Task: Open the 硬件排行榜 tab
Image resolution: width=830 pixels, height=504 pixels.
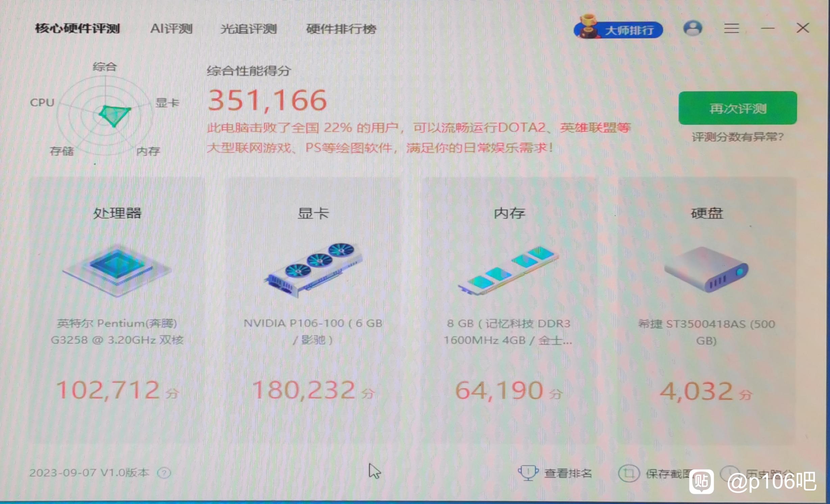Action: [341, 29]
